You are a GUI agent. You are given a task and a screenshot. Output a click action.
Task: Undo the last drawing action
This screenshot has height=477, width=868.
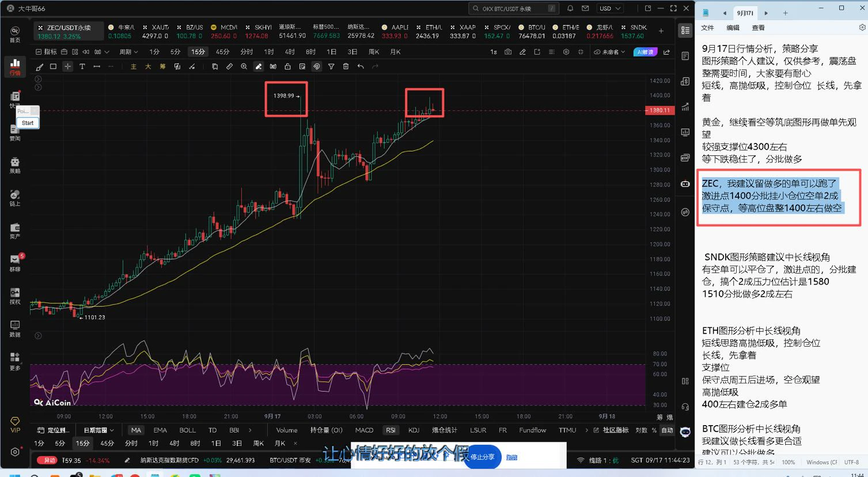(361, 67)
